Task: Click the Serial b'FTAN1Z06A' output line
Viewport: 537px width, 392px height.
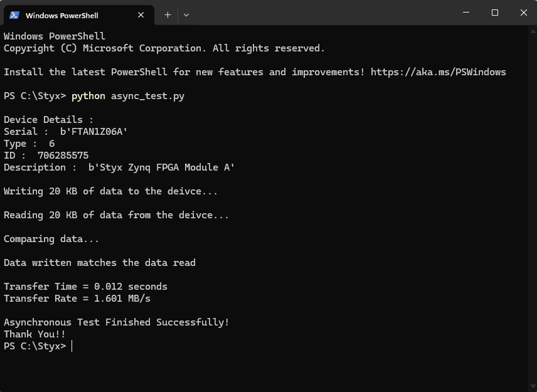Action: click(x=66, y=132)
